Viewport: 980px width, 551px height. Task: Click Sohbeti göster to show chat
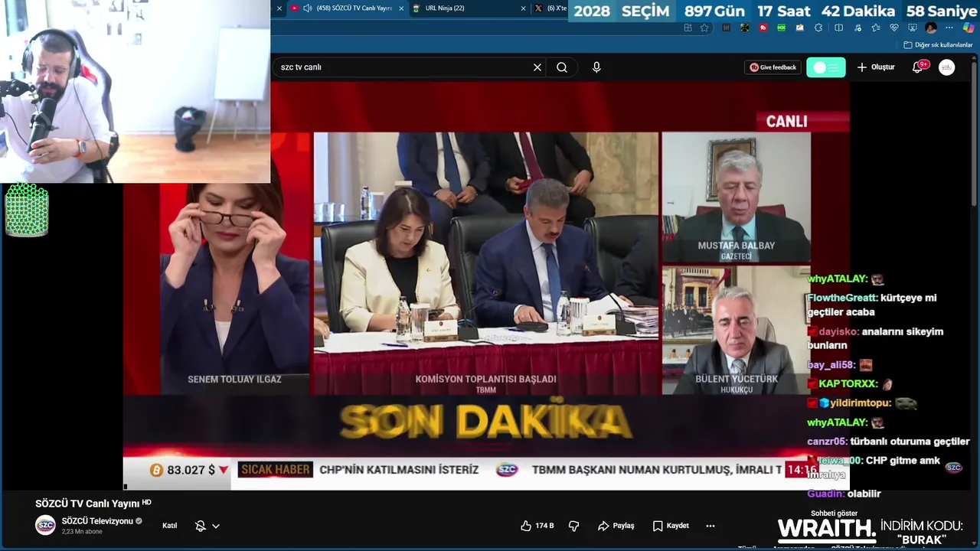(834, 513)
